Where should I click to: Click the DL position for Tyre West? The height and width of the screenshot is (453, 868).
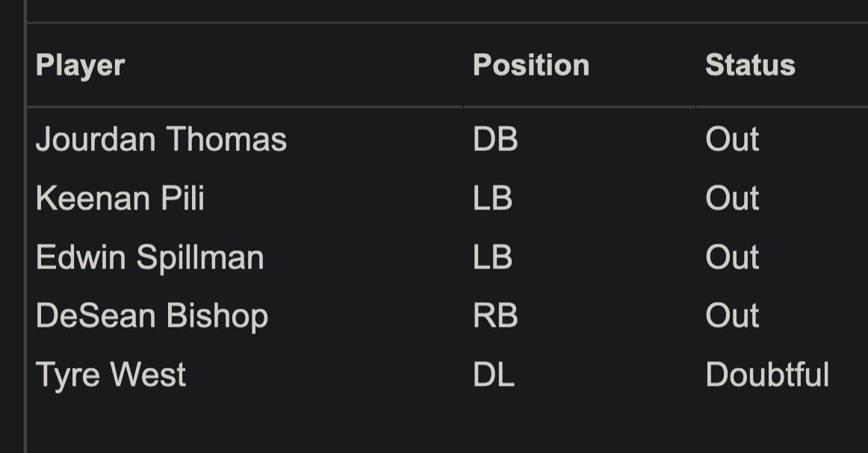(494, 375)
